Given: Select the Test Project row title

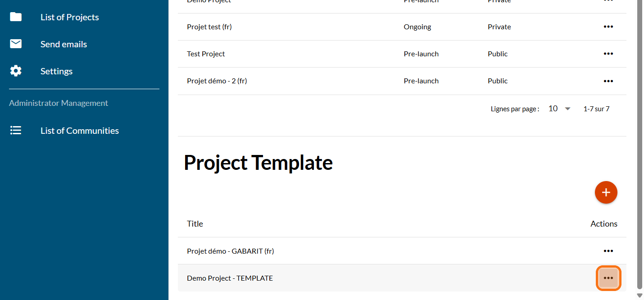Looking at the screenshot, I should click(x=206, y=54).
